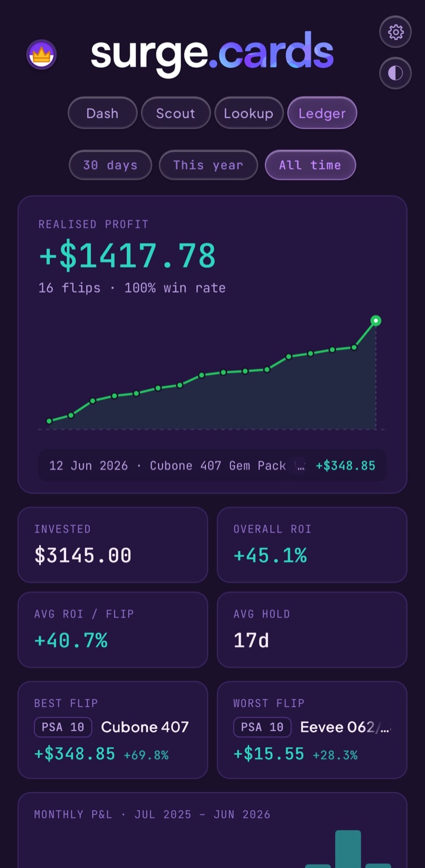Screen dimensions: 425x868
Task: Click the PSA 10 badge beside Cubone 407
Action: 63,727
